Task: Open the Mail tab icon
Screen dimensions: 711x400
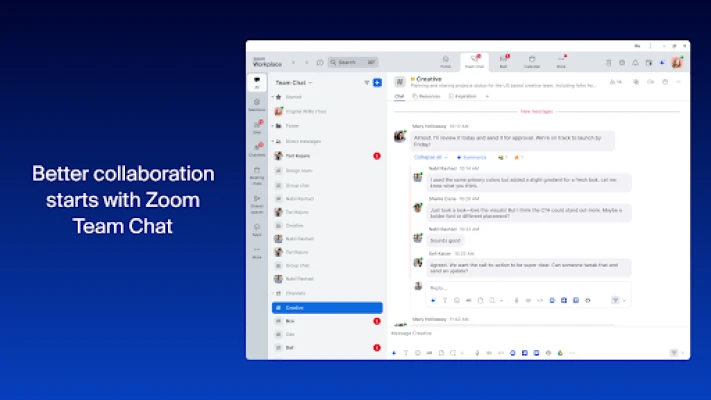Action: click(x=503, y=61)
